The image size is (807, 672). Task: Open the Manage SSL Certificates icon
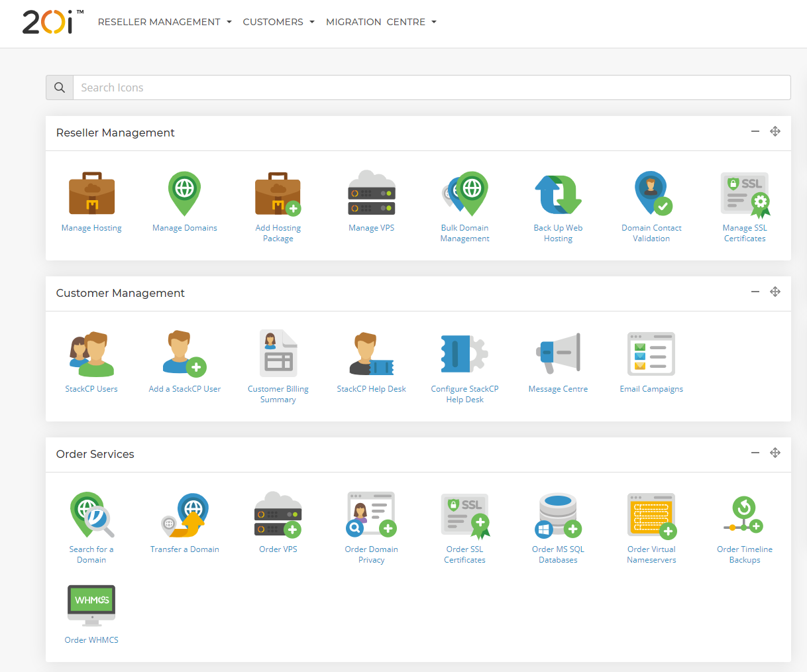tap(745, 195)
